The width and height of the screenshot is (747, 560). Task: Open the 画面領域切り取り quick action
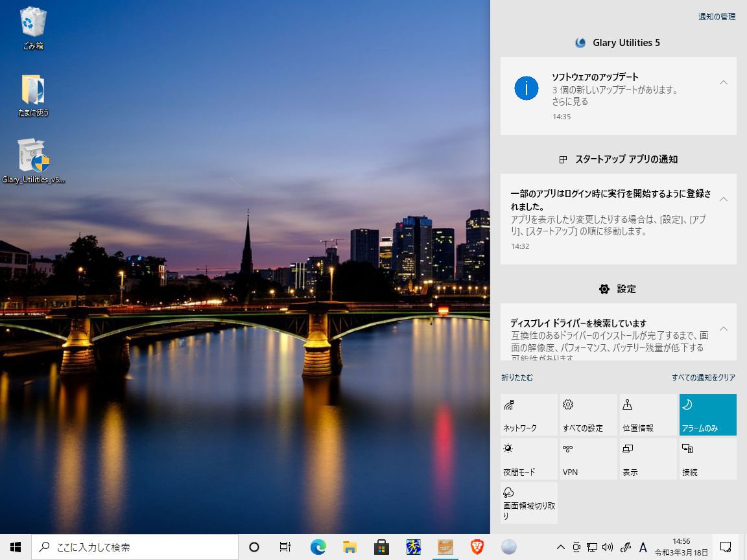(528, 502)
